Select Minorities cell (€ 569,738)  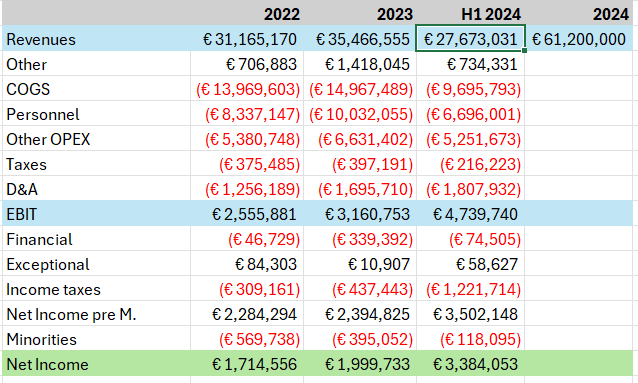click(247, 339)
